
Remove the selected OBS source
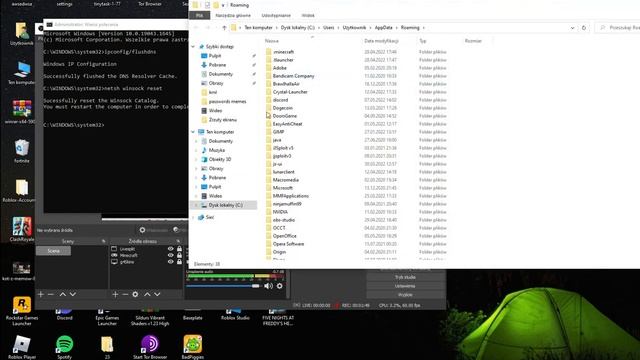[x=125, y=294]
